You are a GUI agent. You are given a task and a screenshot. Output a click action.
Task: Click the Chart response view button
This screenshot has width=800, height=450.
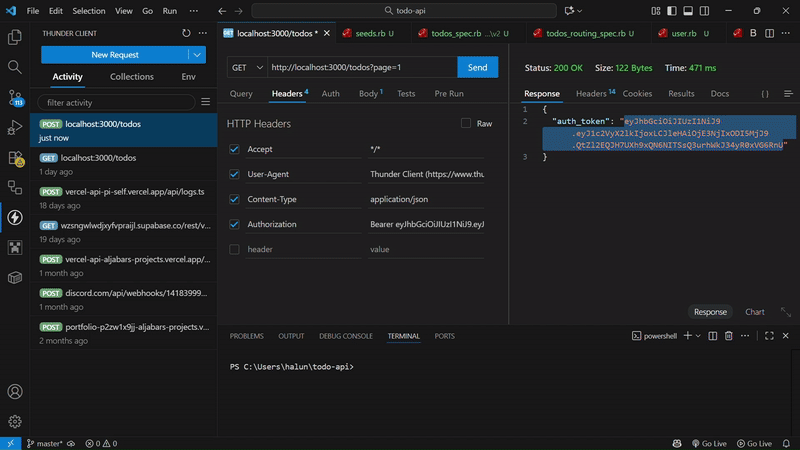tap(755, 312)
